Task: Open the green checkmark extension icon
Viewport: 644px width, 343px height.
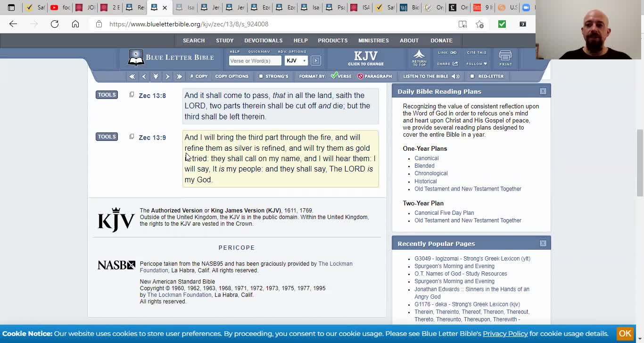Action: pyautogui.click(x=502, y=24)
